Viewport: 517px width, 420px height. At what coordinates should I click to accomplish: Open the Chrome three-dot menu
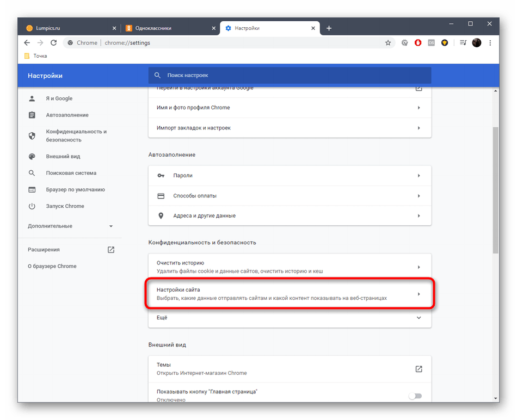pos(490,43)
